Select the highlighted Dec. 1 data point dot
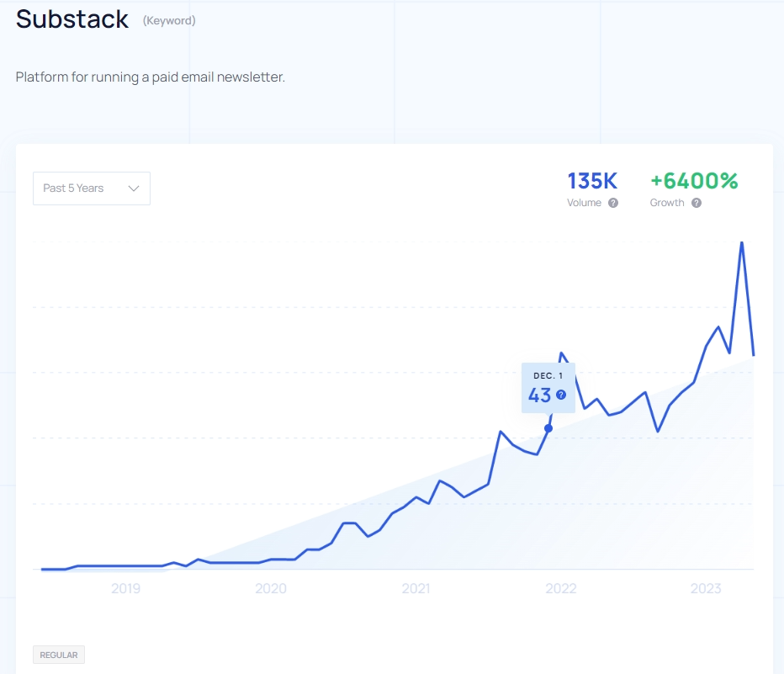 point(548,428)
